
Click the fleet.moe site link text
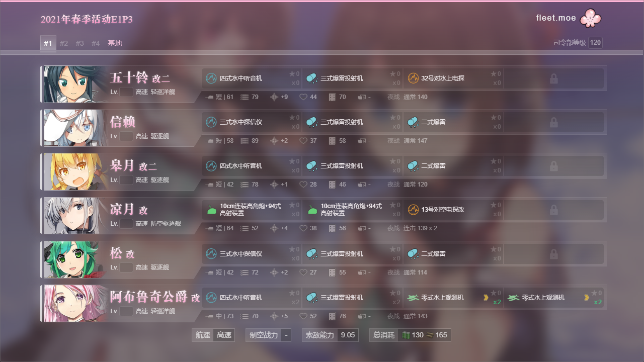(x=556, y=18)
